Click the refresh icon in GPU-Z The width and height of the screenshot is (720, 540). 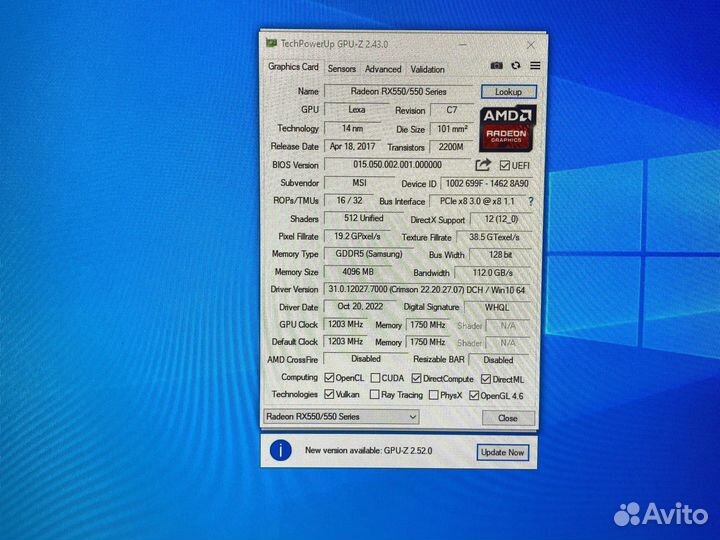pos(516,66)
